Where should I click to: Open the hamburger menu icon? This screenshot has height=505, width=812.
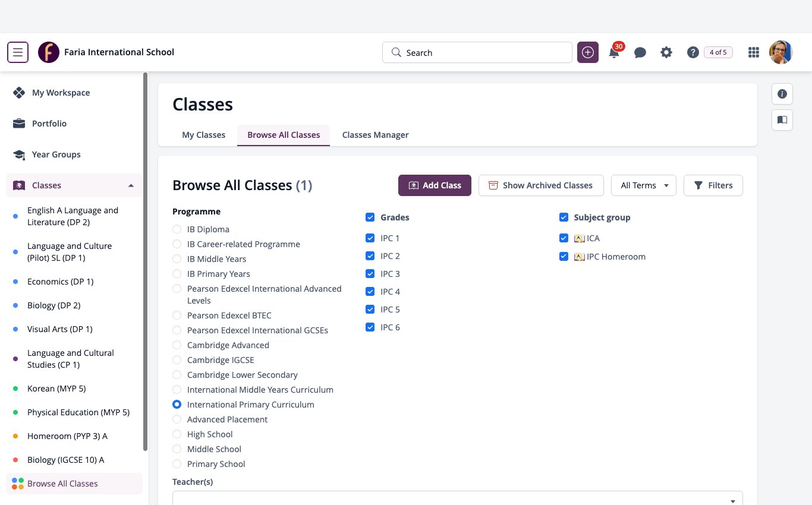point(18,52)
